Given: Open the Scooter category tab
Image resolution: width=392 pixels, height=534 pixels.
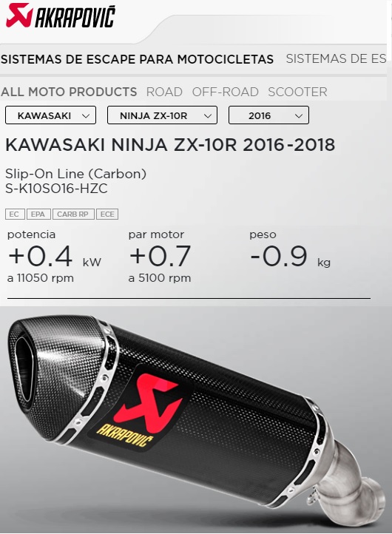Looking at the screenshot, I should pyautogui.click(x=297, y=92).
